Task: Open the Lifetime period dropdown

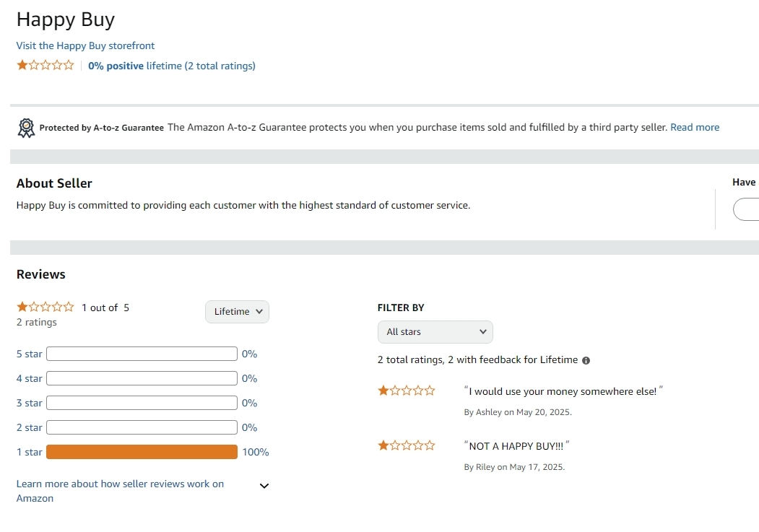Action: [x=237, y=312]
